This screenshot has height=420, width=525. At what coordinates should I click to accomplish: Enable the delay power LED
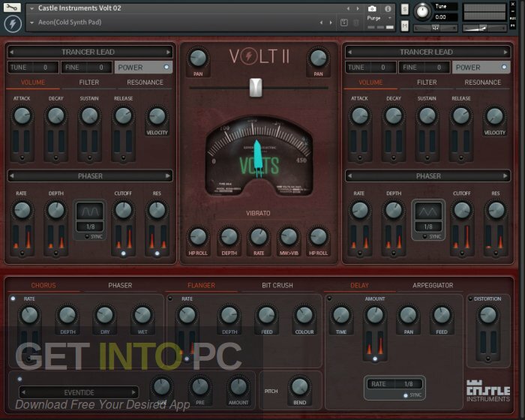click(x=329, y=298)
